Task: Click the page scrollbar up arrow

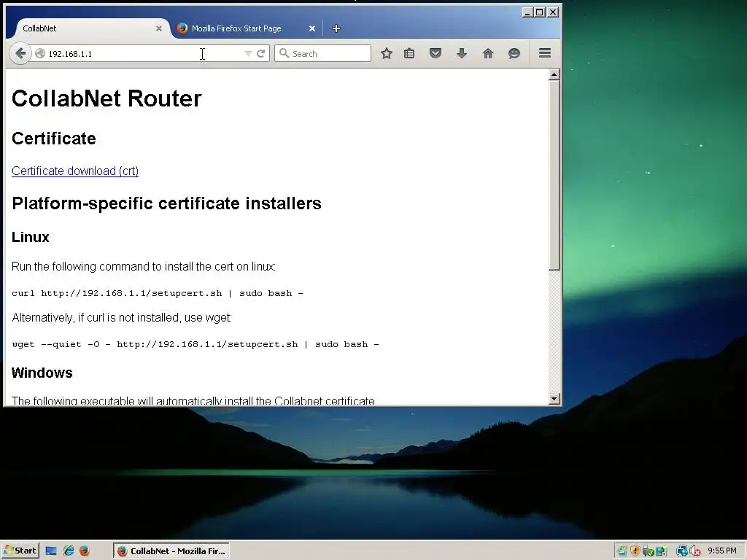Action: coord(554,74)
